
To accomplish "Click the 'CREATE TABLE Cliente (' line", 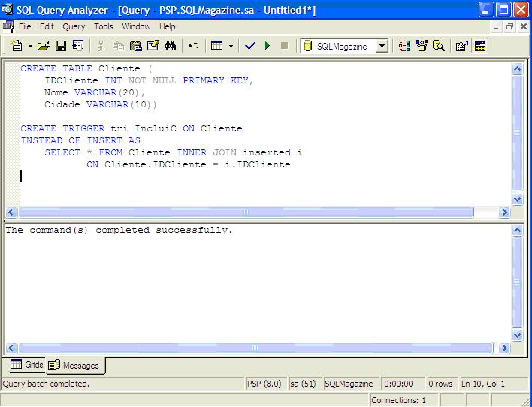I will click(x=86, y=68).
